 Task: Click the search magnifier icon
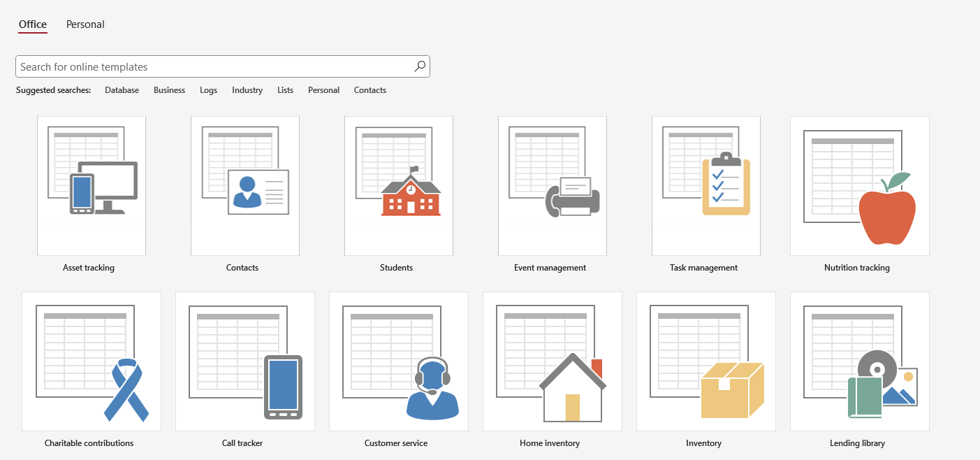(420, 66)
